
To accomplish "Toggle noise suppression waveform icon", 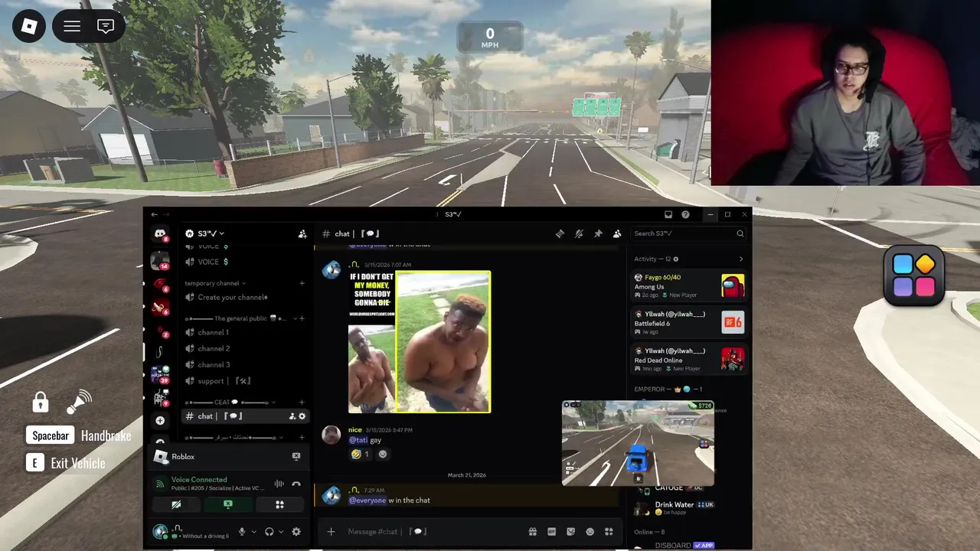I will (279, 484).
